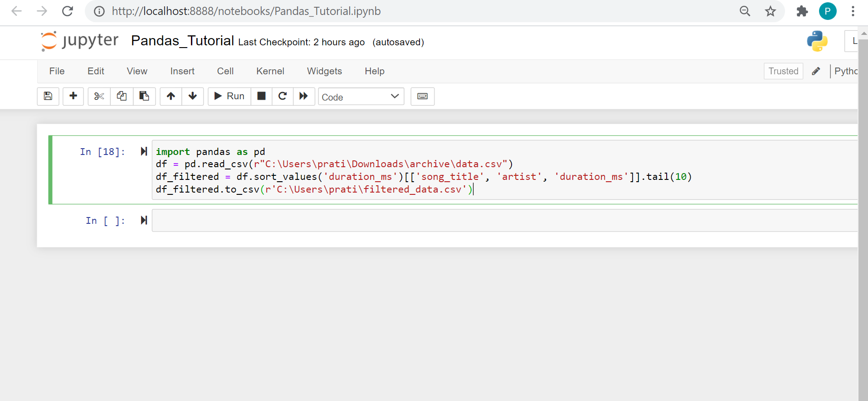This screenshot has height=401, width=868.
Task: Open the File menu
Action: click(x=57, y=71)
